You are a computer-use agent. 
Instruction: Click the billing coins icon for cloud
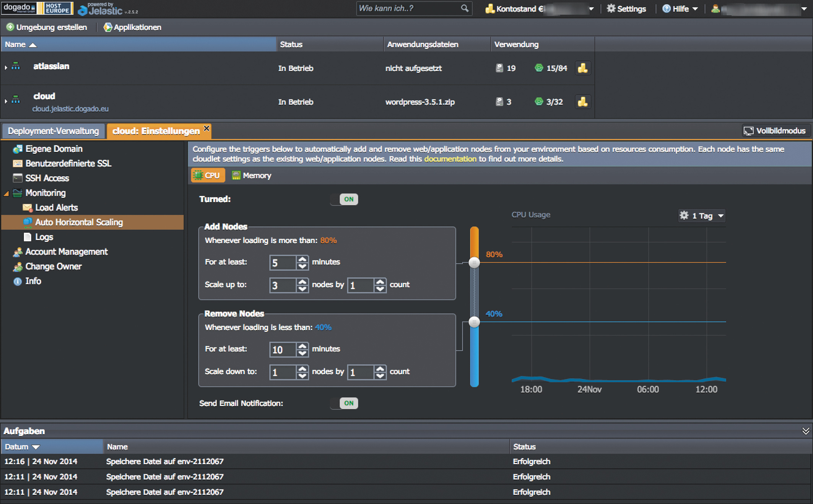(x=582, y=102)
